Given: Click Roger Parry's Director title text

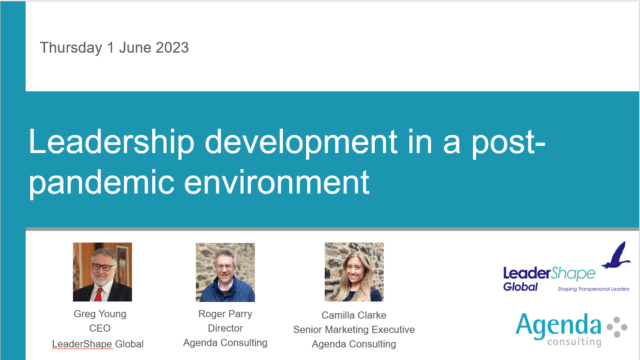Looking at the screenshot, I should [225, 328].
